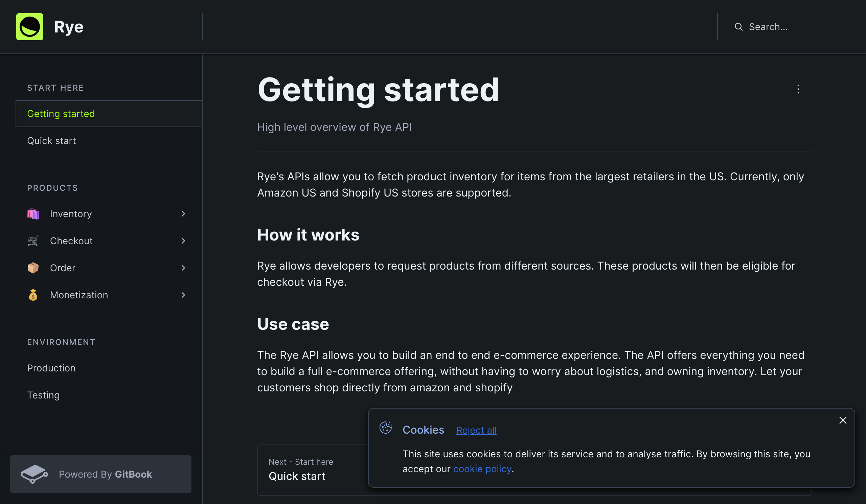
Task: Click the START HERE section label
Action: (55, 88)
